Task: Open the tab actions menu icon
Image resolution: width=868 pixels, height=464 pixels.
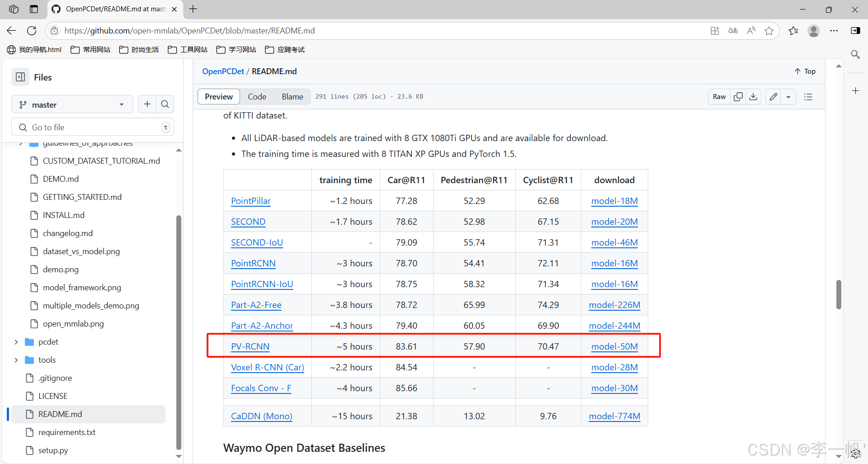Action: (x=34, y=9)
